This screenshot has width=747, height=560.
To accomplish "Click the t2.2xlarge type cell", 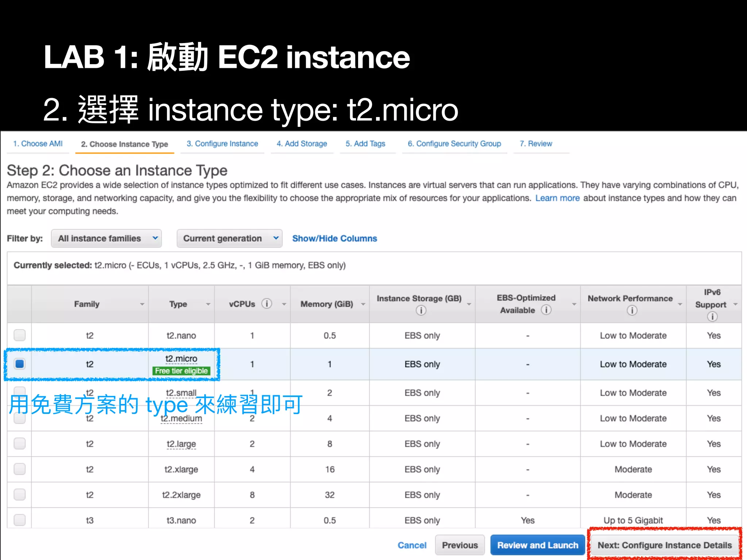I will coord(181,495).
